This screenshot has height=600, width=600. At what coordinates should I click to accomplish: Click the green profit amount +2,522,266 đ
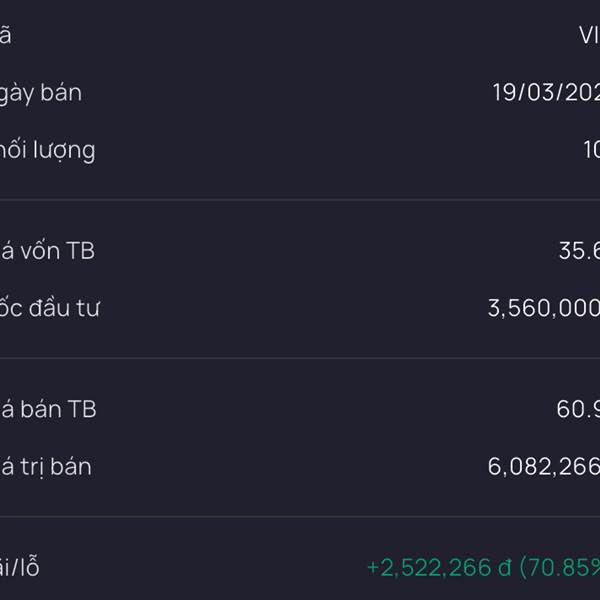click(x=439, y=568)
